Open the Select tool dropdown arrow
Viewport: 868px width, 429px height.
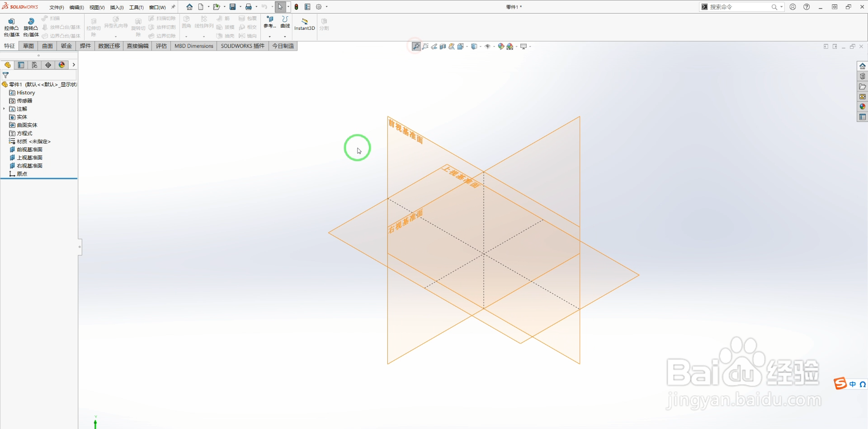pyautogui.click(x=288, y=7)
